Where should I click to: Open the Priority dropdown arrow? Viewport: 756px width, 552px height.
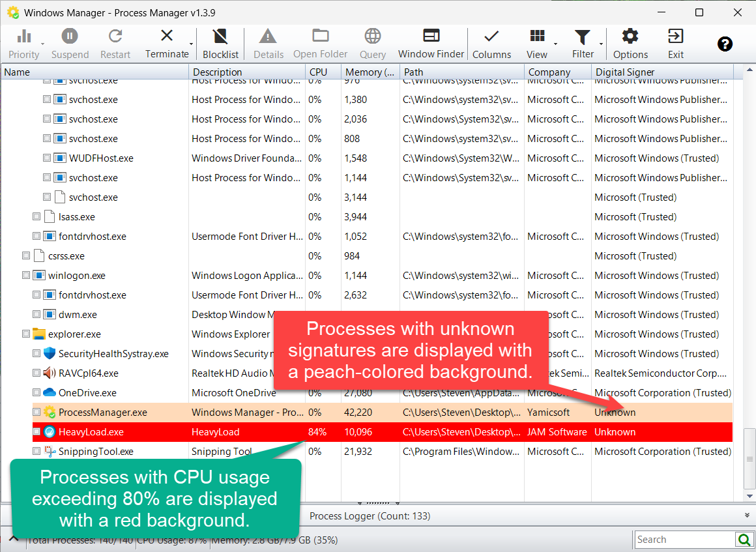(43, 44)
